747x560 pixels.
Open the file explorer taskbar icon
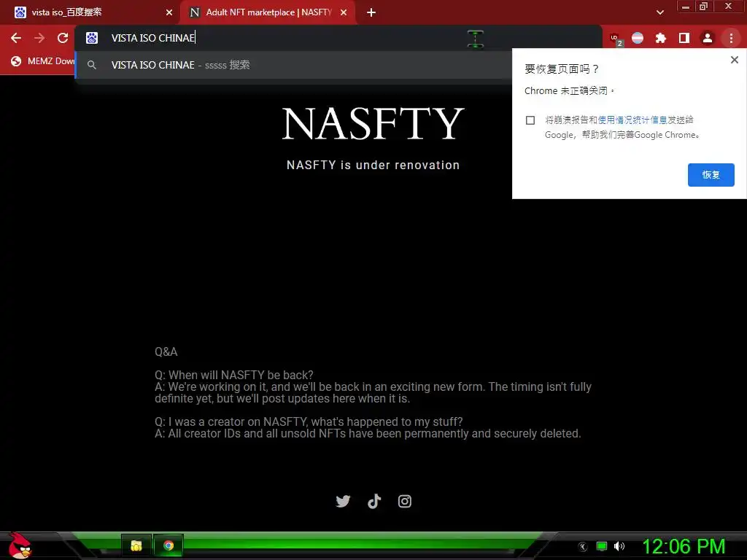point(136,545)
